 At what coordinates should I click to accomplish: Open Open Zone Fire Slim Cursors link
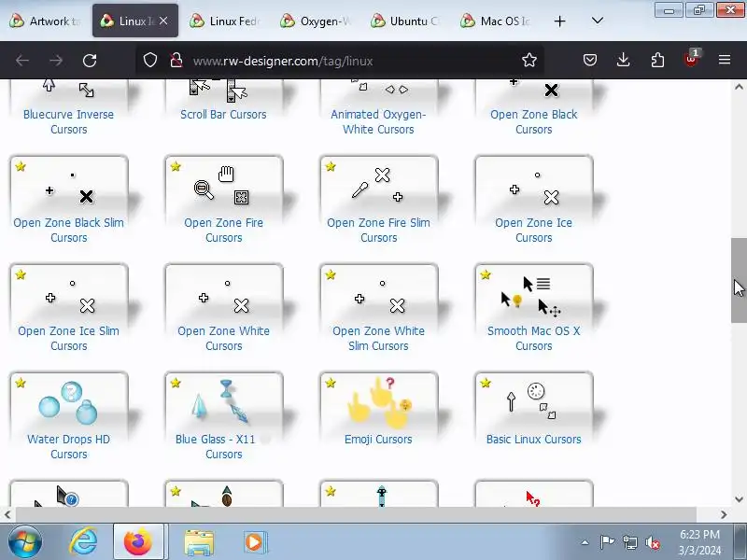click(x=378, y=230)
